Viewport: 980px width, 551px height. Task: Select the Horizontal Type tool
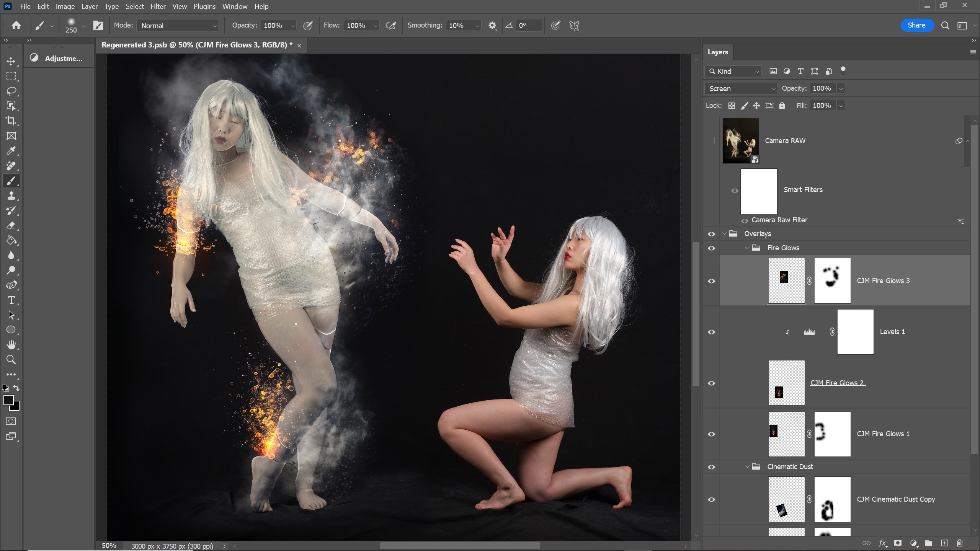11,300
